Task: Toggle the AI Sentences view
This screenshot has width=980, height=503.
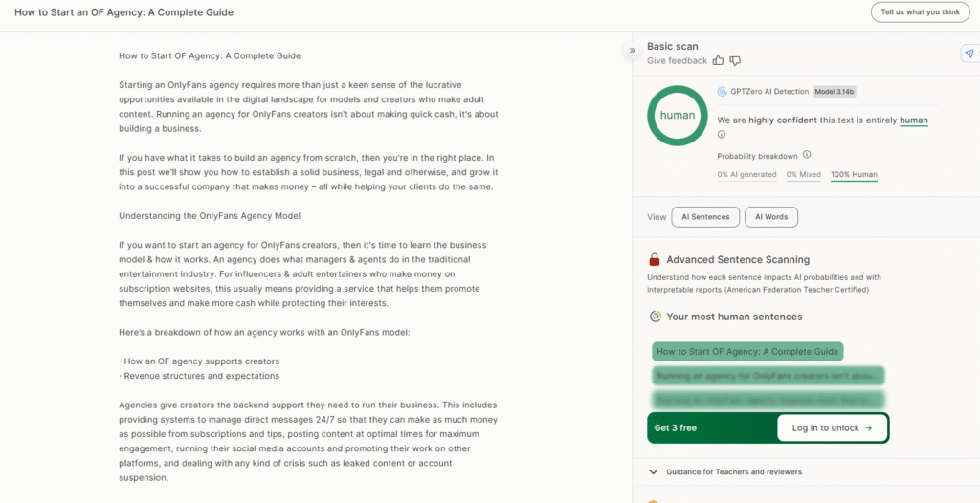Action: click(705, 217)
